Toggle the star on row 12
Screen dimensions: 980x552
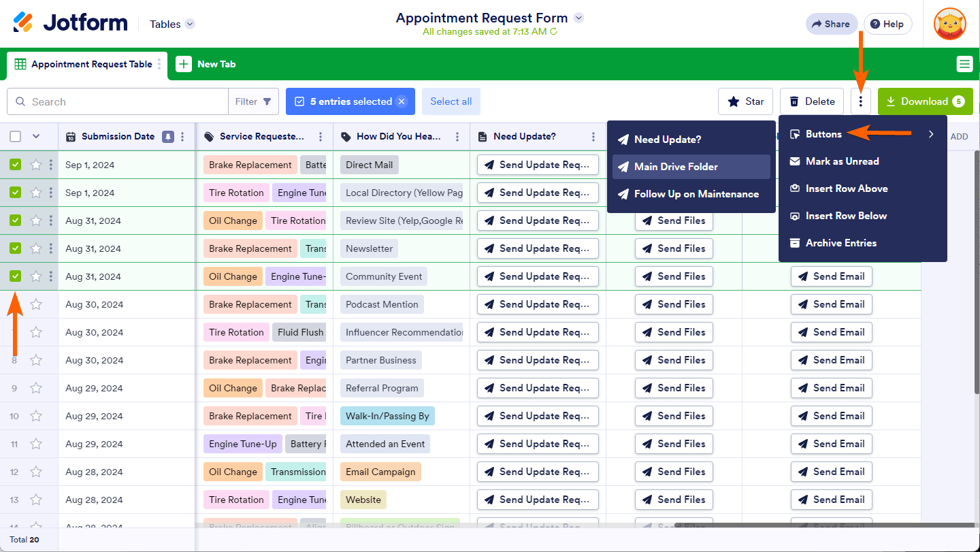tap(36, 472)
